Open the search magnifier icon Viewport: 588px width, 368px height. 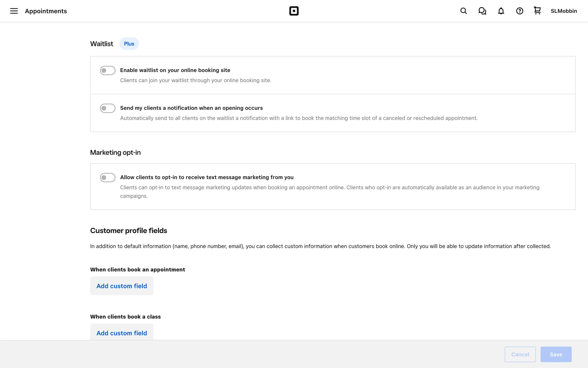pos(463,11)
